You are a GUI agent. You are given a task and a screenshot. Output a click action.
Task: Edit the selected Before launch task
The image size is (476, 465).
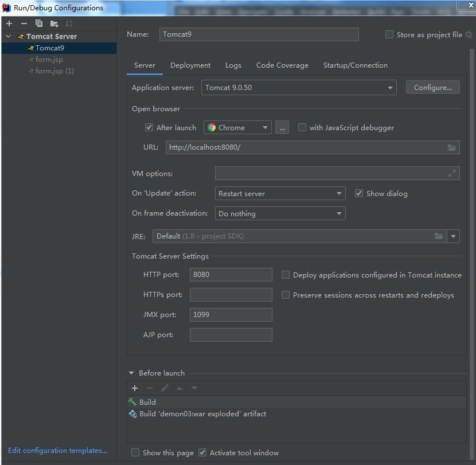pos(165,388)
